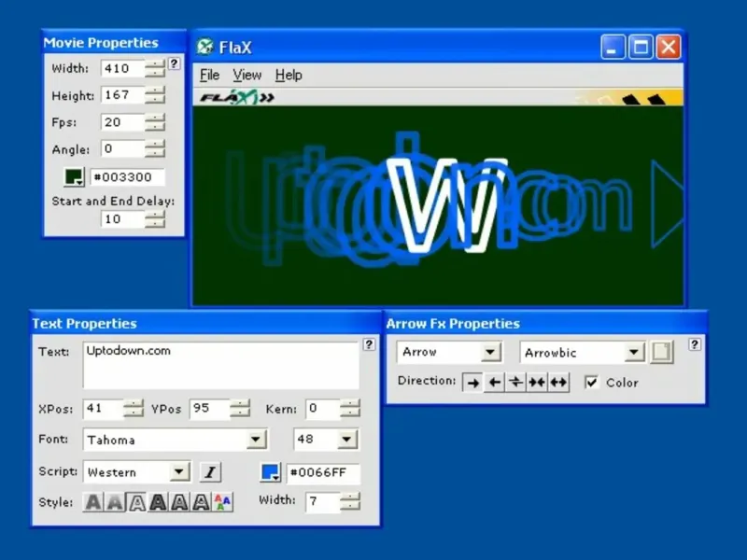Close the FlaX window
The width and height of the screenshot is (747, 560).
pos(669,47)
